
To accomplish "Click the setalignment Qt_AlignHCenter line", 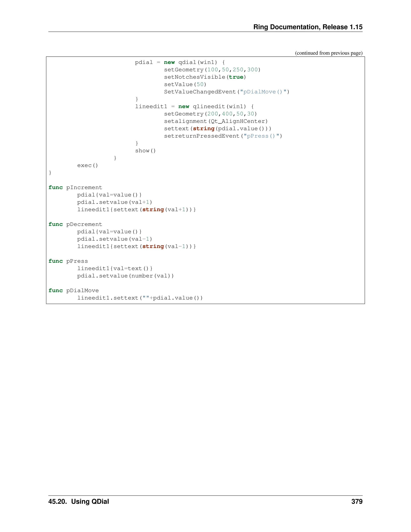I will (x=216, y=121).
